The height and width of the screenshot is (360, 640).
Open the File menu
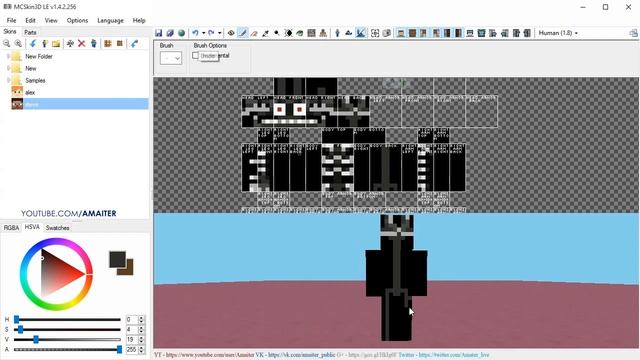pyautogui.click(x=11, y=20)
